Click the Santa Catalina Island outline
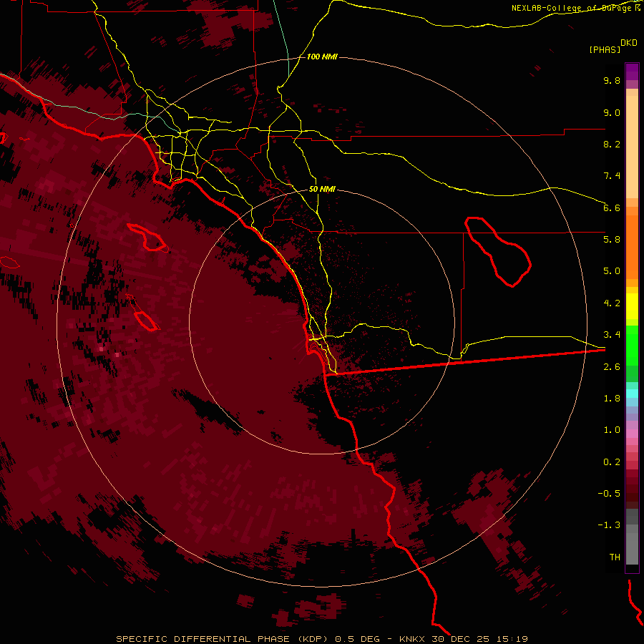This screenshot has height=644, width=644. pyautogui.click(x=148, y=238)
